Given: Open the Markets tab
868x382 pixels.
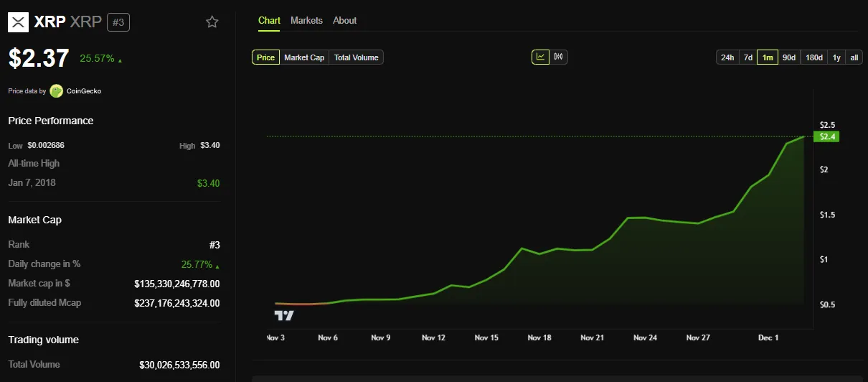Looking at the screenshot, I should (306, 20).
